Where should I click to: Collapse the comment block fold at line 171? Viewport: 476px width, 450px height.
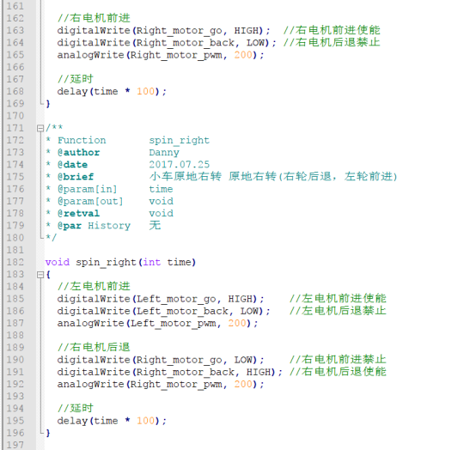[40, 128]
